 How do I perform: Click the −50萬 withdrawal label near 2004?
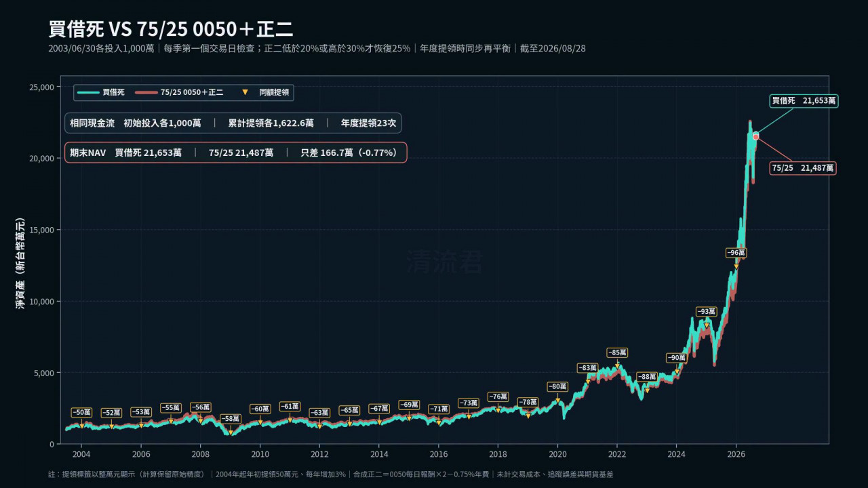point(81,413)
